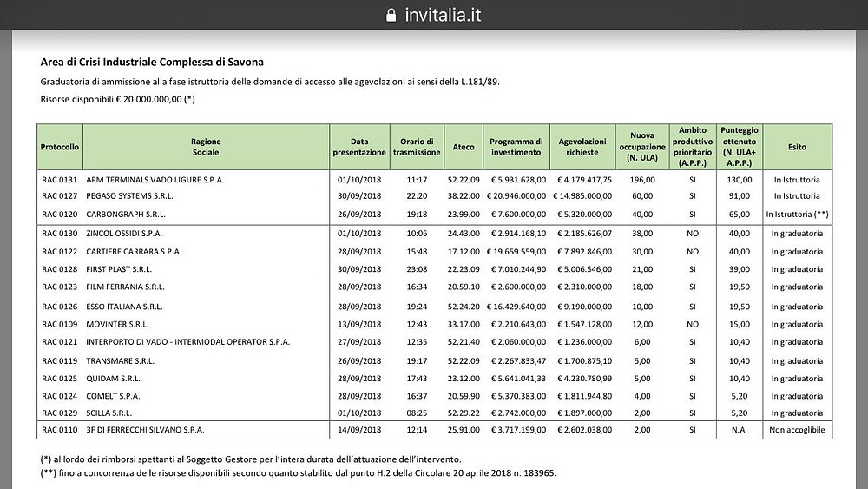The width and height of the screenshot is (868, 489).
Task: Select 'QUIDAM S.R.L.' company name
Action: point(113,379)
